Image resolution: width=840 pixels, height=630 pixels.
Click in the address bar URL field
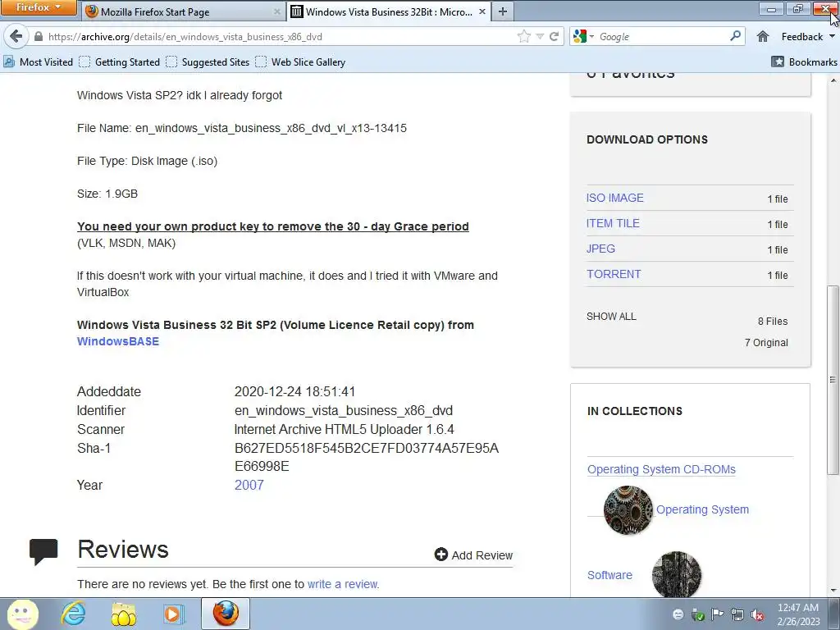point(279,36)
